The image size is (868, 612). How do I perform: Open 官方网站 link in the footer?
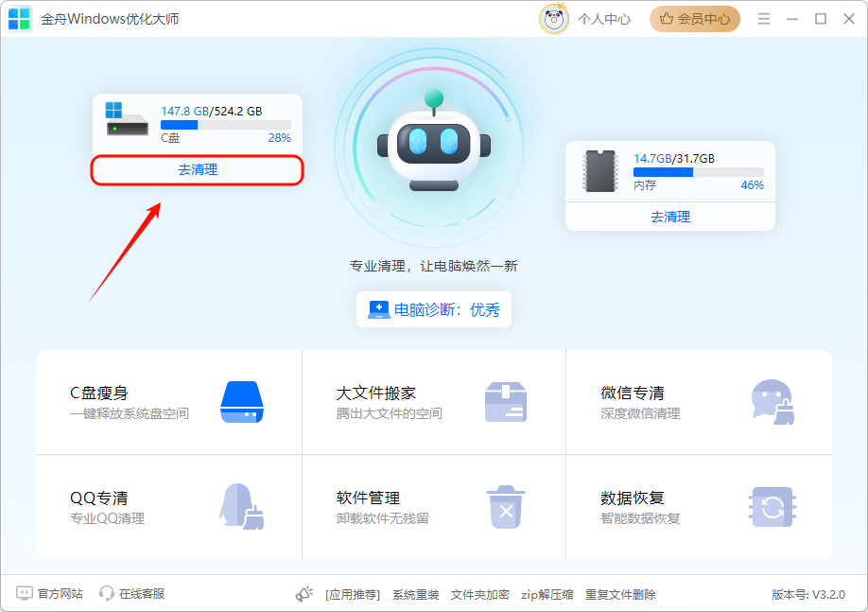(61, 594)
